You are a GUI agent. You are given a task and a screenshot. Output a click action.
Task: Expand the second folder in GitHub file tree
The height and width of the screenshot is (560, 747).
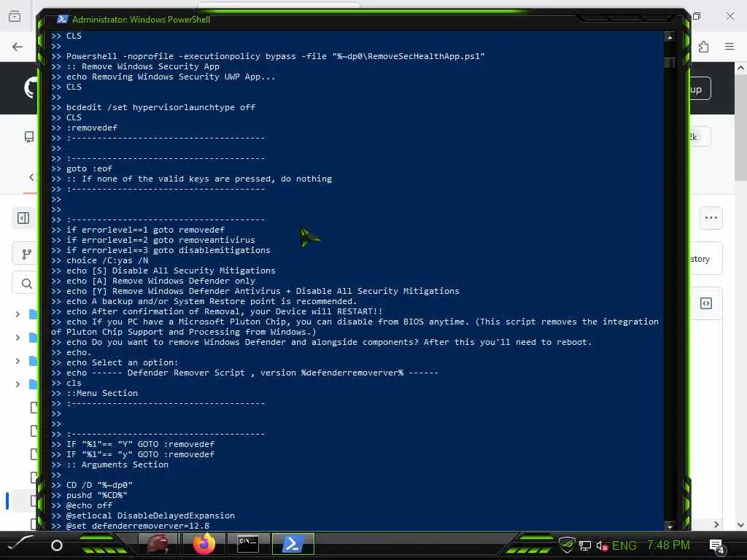pyautogui.click(x=18, y=338)
